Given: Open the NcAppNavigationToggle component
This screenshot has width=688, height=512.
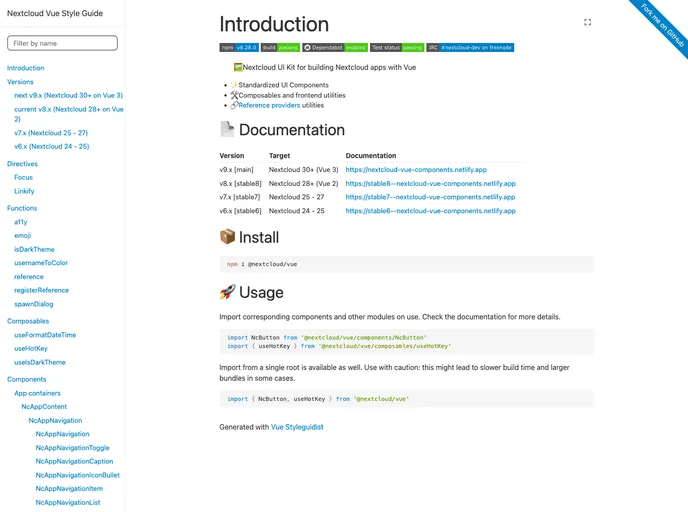Looking at the screenshot, I should pos(72,448).
